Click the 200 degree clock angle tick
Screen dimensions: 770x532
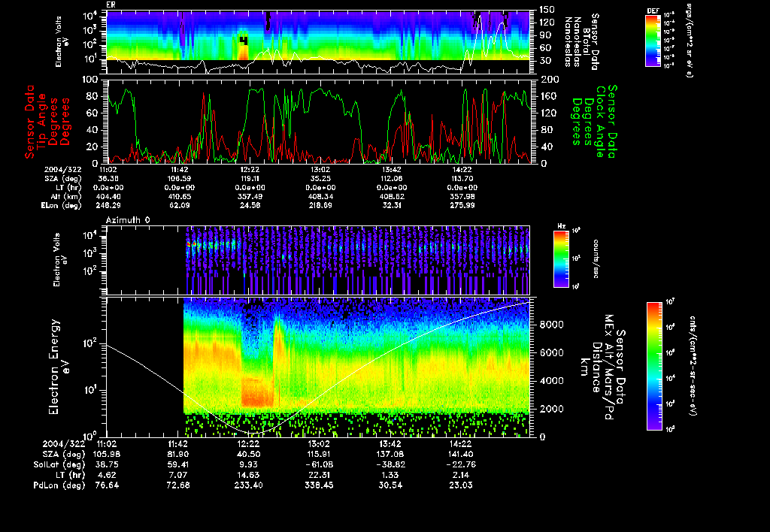click(550, 80)
